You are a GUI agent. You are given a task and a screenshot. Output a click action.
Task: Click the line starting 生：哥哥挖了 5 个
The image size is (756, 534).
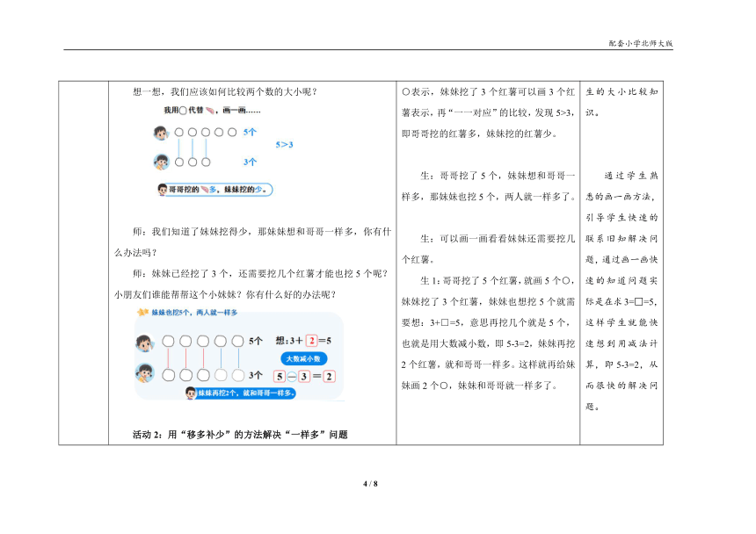click(x=498, y=176)
